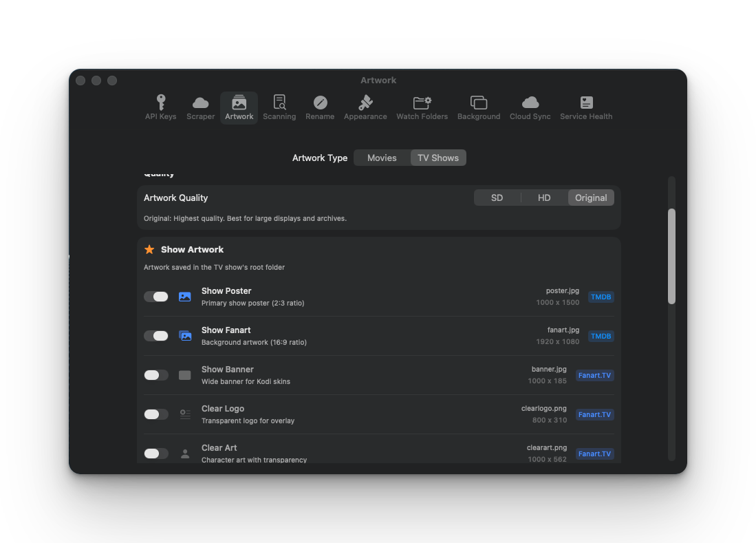Image resolution: width=756 pixels, height=543 pixels.
Task: Open the Watch Folders pane
Action: (422, 108)
